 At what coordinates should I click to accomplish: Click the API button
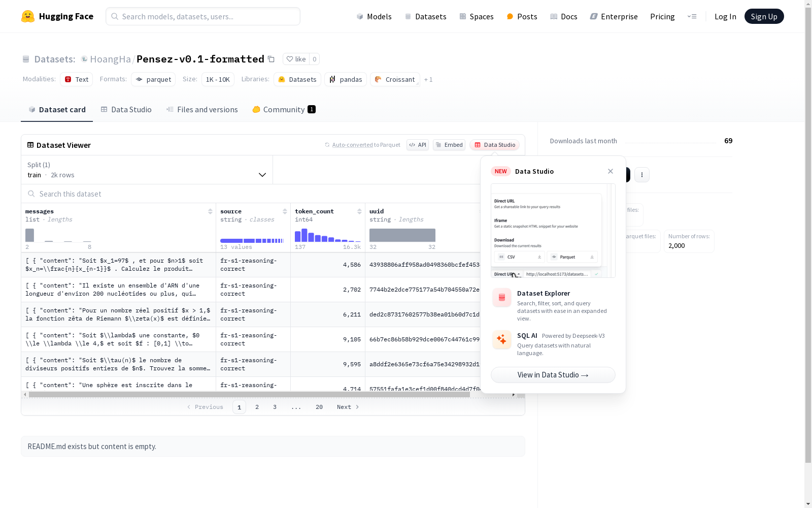click(x=418, y=145)
